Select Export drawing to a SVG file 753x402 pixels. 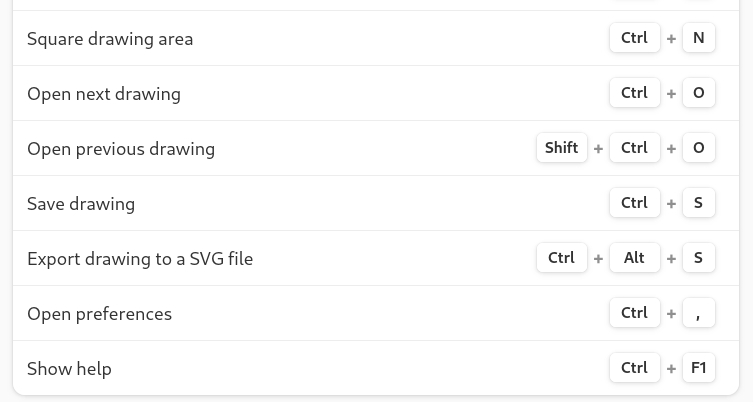376,258
